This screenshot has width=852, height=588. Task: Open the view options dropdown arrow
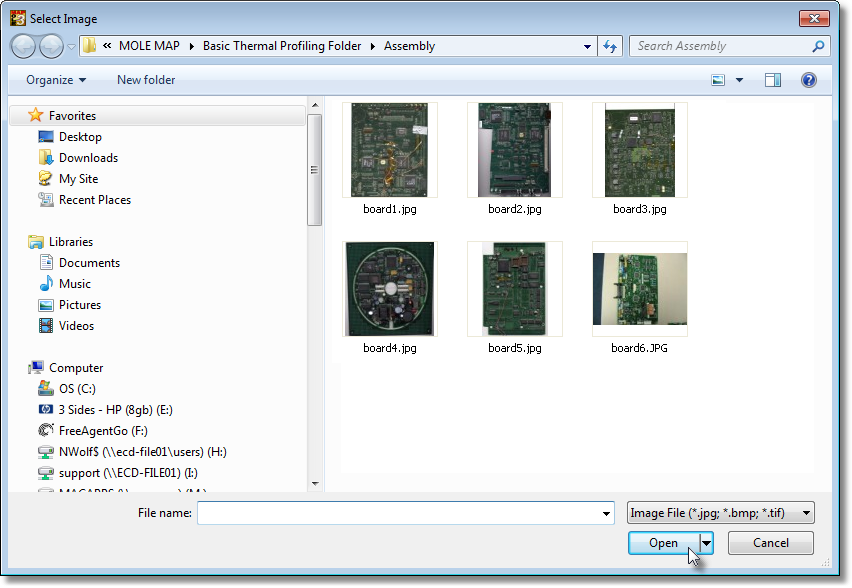(740, 80)
